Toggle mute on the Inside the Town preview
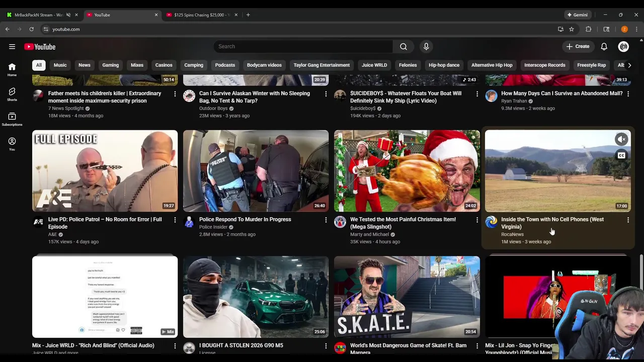The height and width of the screenshot is (362, 644). click(x=622, y=139)
